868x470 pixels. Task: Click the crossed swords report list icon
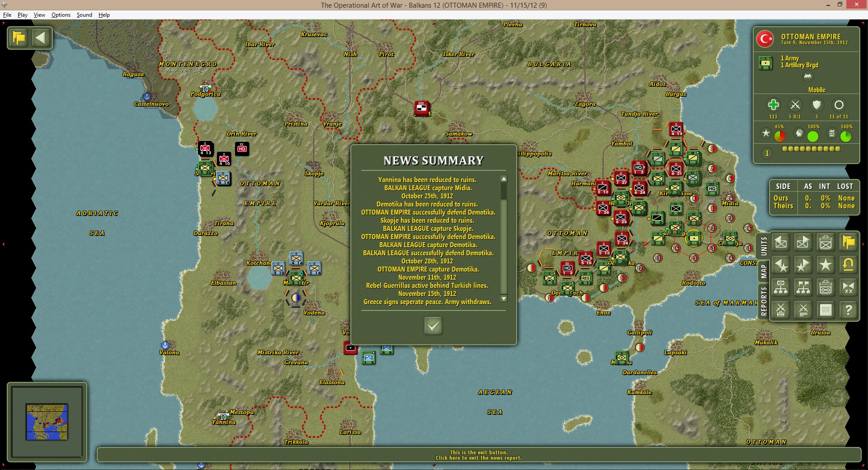click(x=803, y=310)
